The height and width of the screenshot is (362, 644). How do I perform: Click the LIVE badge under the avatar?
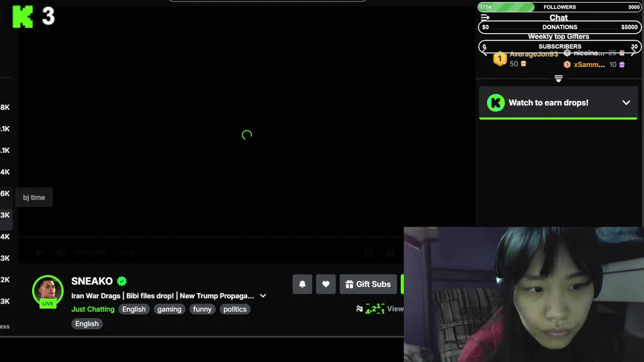(48, 303)
